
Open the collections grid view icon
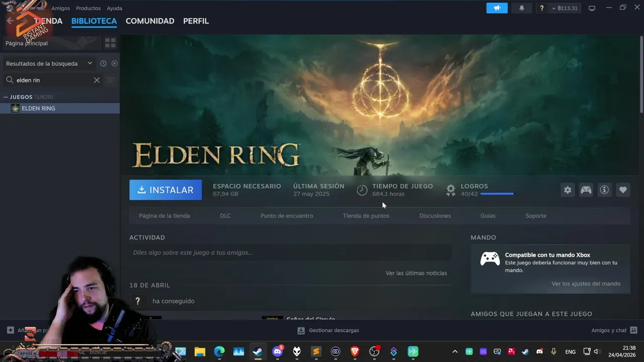point(110,43)
